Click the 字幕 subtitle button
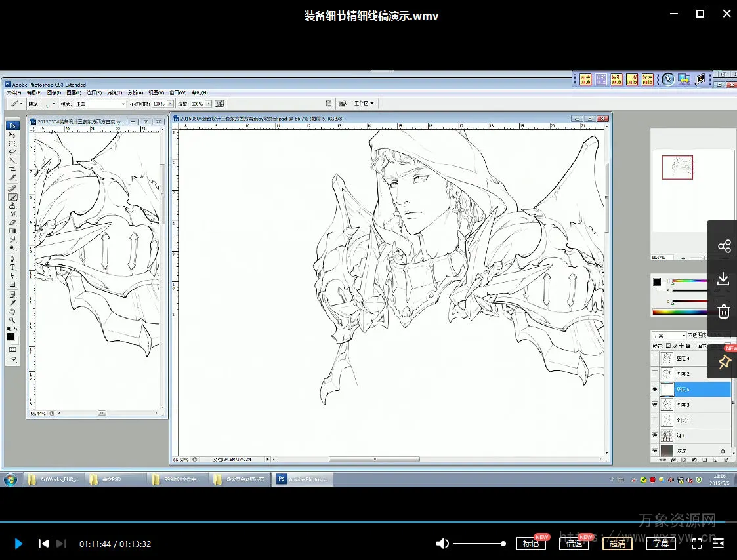The height and width of the screenshot is (560, 737). [660, 544]
